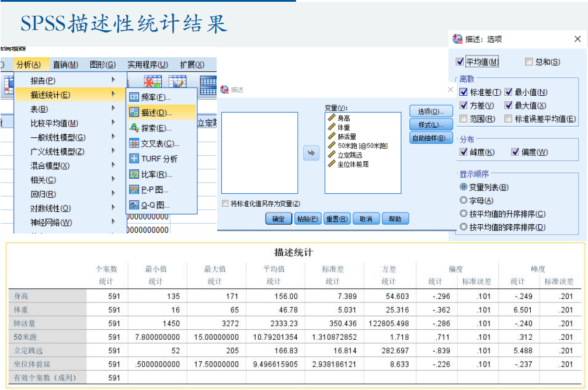Click the P-P 图 plot icon

pos(134,190)
